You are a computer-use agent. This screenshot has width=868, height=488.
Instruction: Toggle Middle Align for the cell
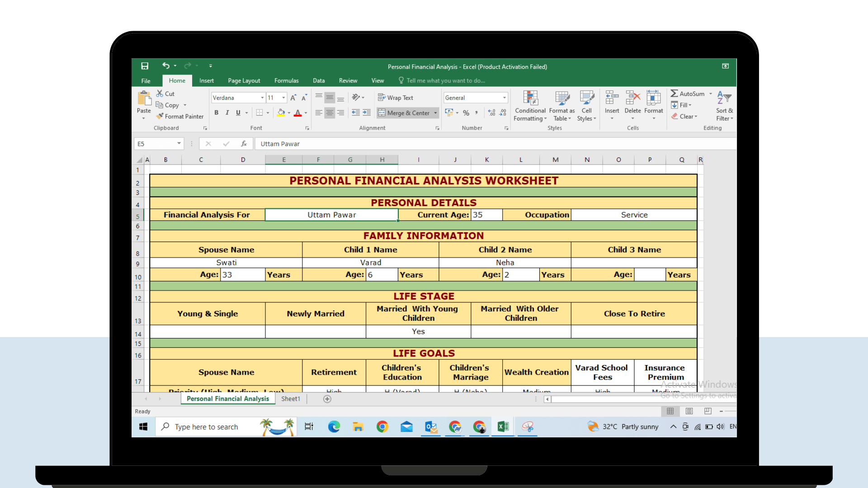pos(330,97)
